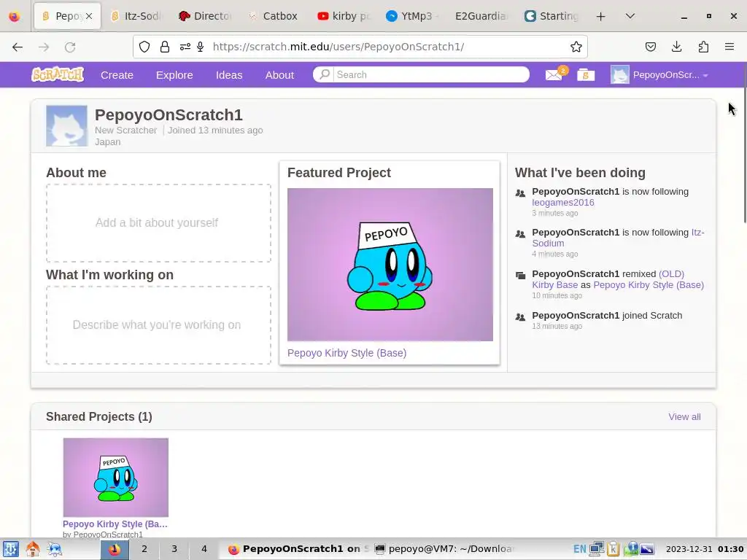Image resolution: width=747 pixels, height=560 pixels.
Task: Switch to the Starting browser tab
Action: click(551, 16)
